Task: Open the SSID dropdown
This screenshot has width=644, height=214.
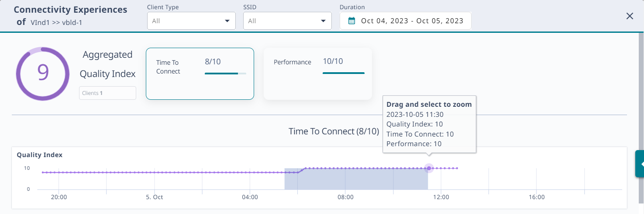Action: click(x=287, y=21)
